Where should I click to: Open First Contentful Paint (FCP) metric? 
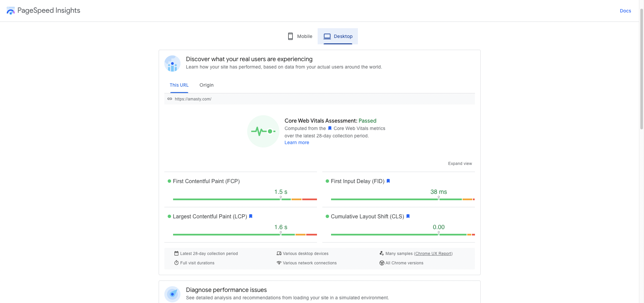(206, 181)
